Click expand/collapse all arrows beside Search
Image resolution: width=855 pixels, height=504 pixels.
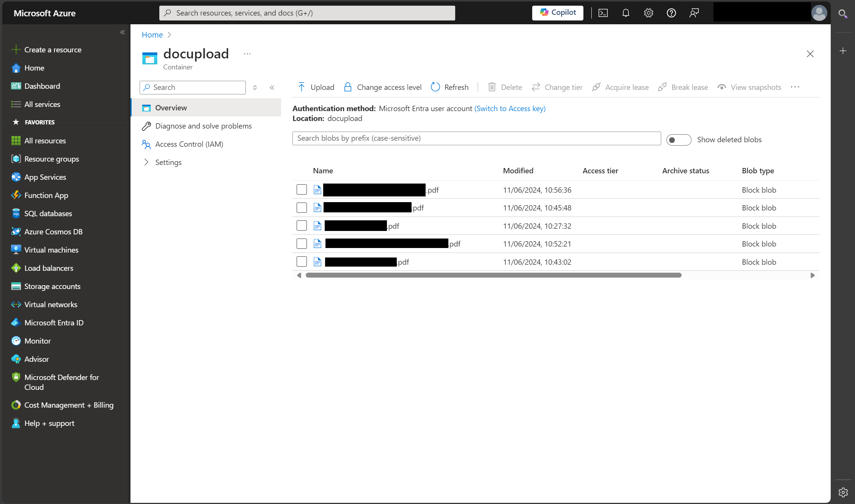255,88
